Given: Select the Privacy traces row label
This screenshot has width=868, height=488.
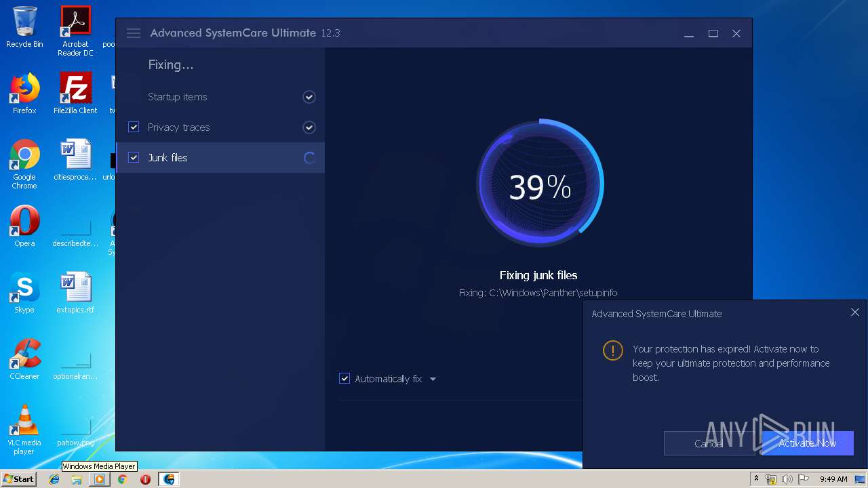Looking at the screenshot, I should pos(178,127).
